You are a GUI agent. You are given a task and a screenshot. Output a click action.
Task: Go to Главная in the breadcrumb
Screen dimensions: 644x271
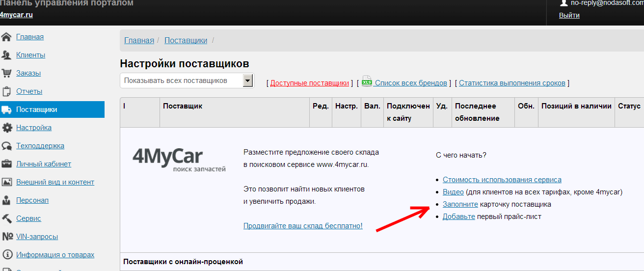(139, 40)
